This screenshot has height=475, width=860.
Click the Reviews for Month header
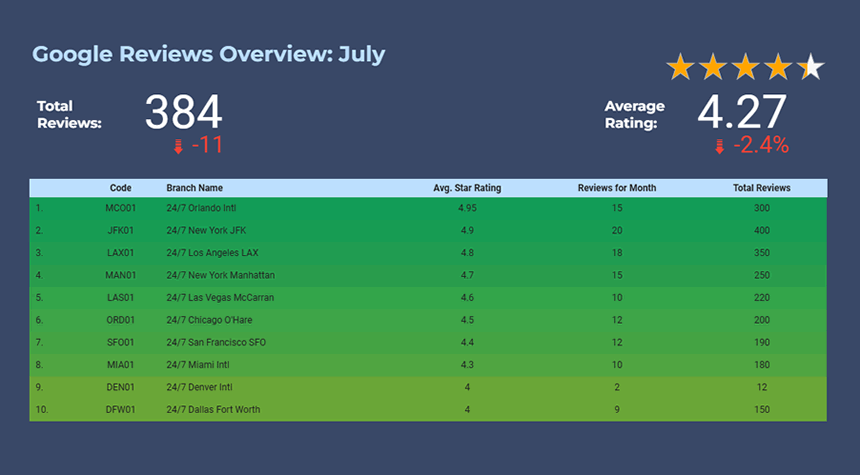point(617,188)
